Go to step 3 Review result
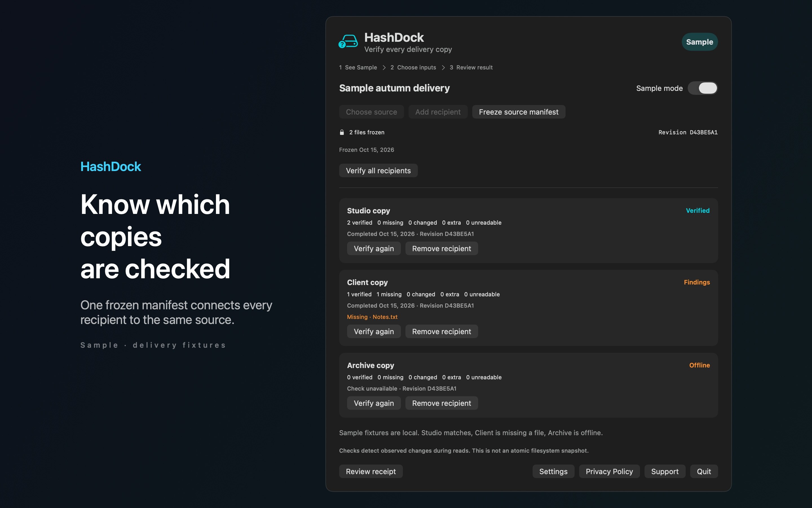Screen dimensions: 812x508 [x=471, y=67]
